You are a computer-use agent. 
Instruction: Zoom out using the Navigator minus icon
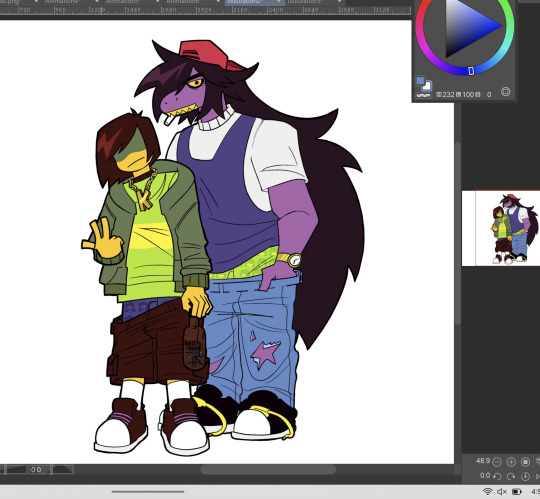coord(497,462)
